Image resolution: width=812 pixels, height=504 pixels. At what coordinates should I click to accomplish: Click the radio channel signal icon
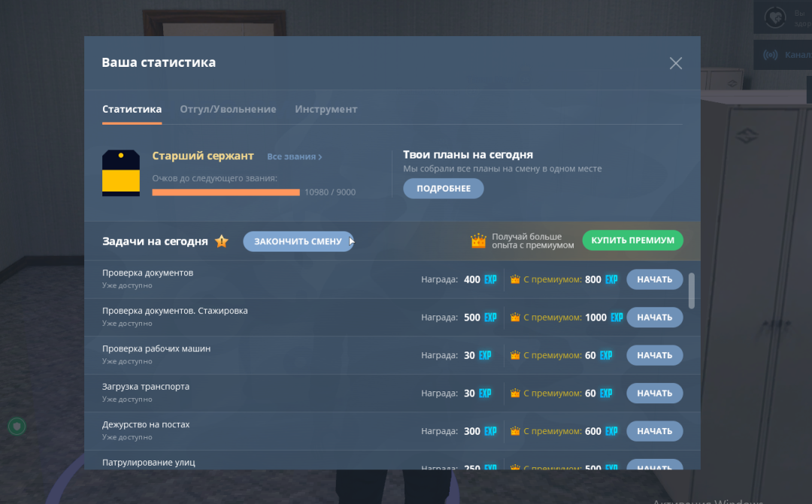pos(771,55)
